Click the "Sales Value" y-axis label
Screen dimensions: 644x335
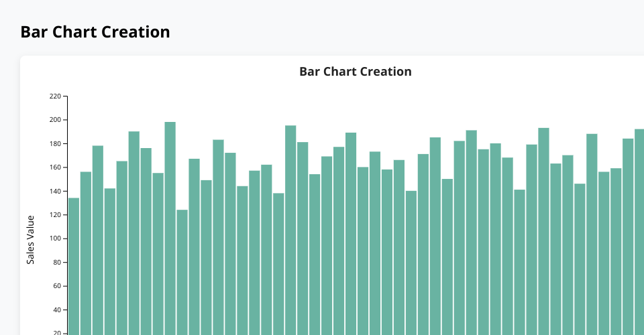click(x=30, y=239)
